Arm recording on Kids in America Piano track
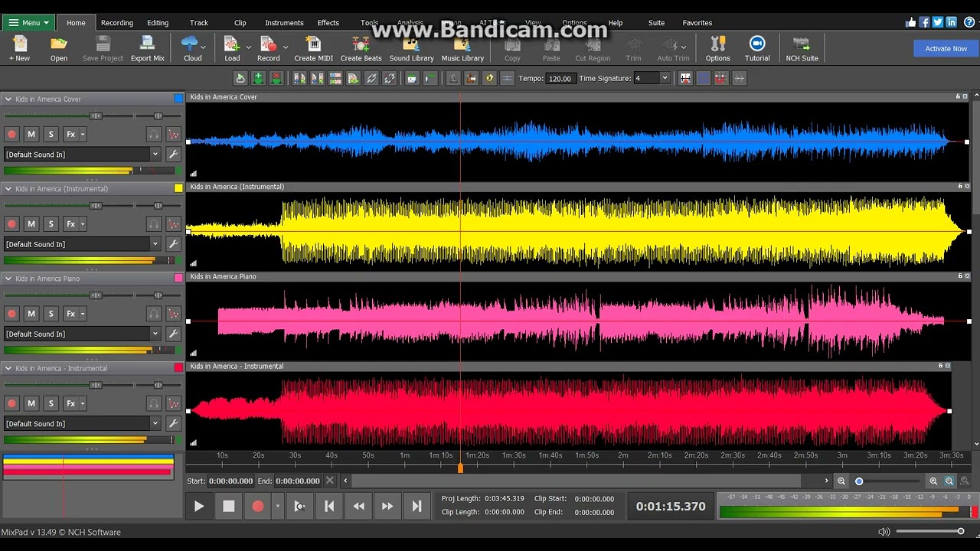980x551 pixels. point(11,313)
